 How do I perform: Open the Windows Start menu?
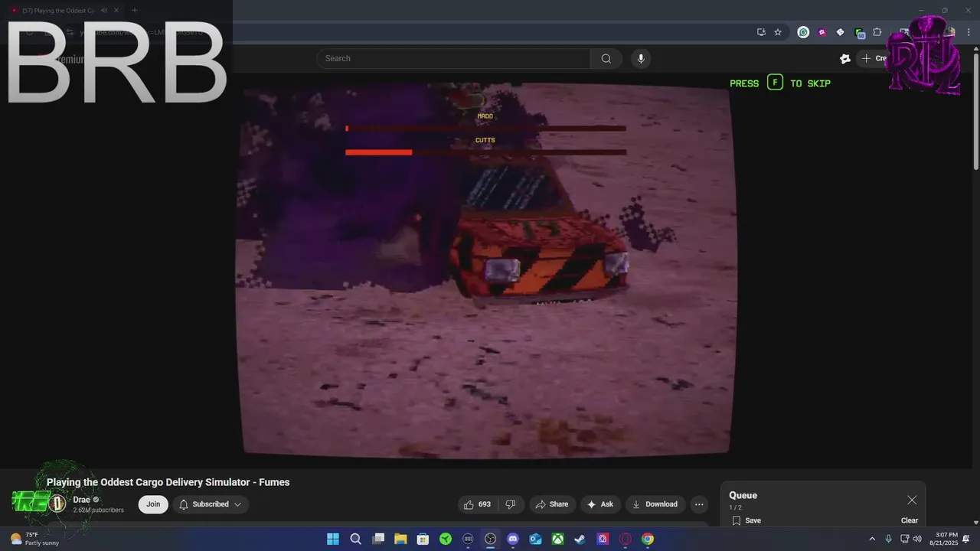pos(333,539)
